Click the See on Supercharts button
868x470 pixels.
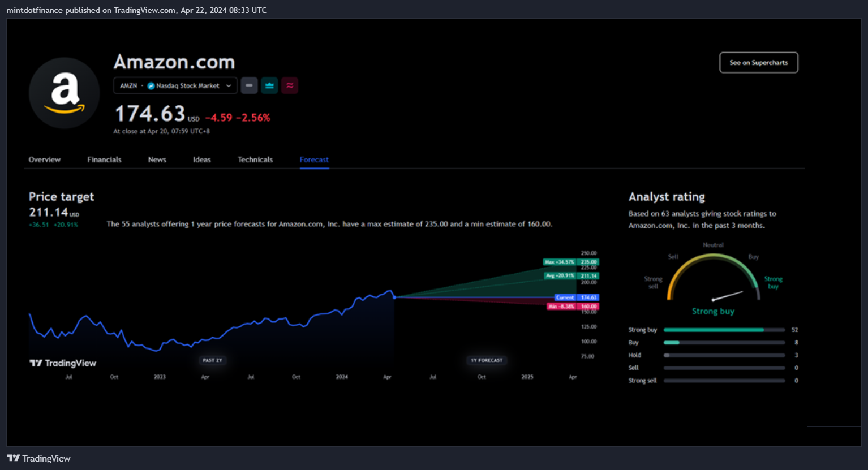click(759, 63)
